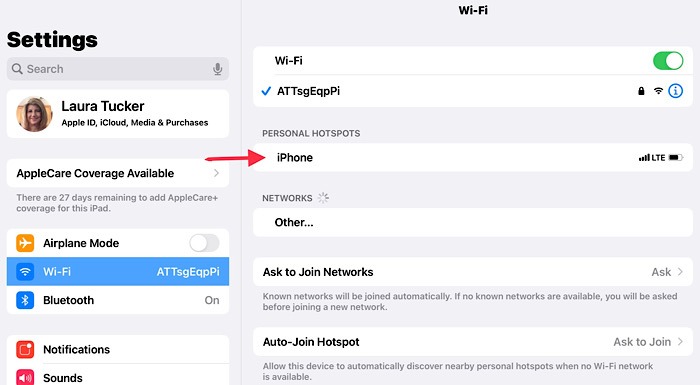
Task: Select the Airplane Mode row label
Action: coord(81,243)
